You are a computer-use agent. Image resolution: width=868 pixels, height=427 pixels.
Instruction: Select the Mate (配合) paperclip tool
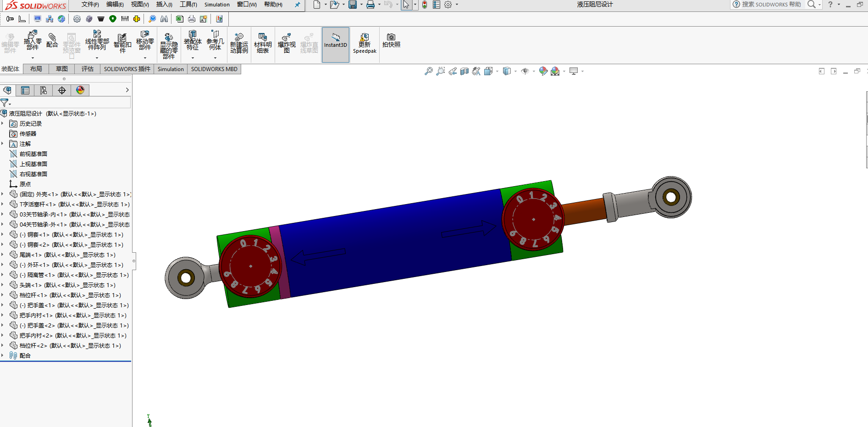click(x=52, y=40)
